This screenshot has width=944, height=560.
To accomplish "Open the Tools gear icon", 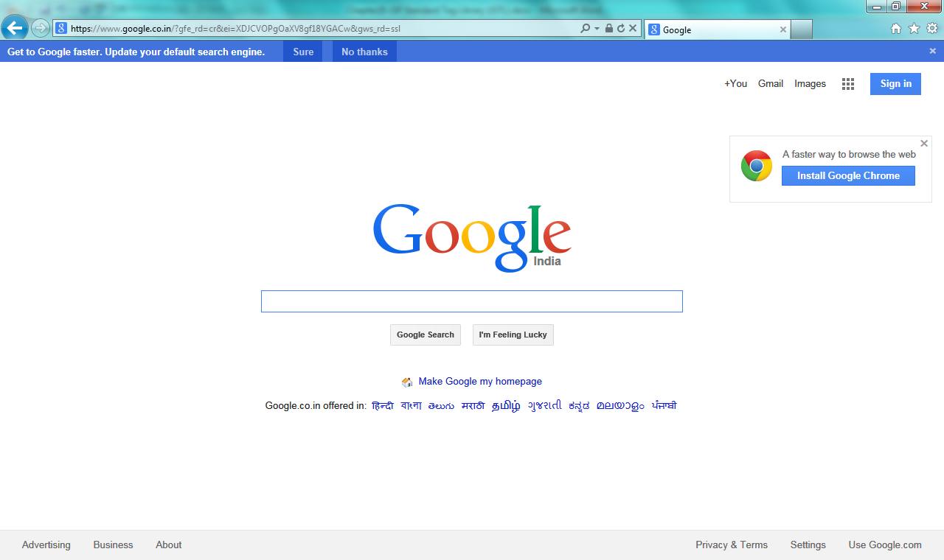I will point(932,29).
